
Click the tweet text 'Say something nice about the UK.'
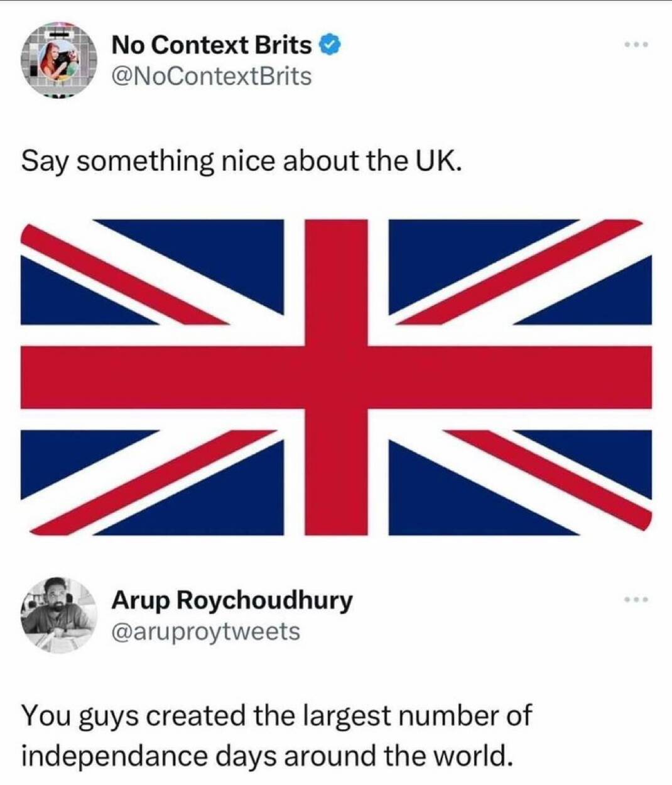[242, 162]
